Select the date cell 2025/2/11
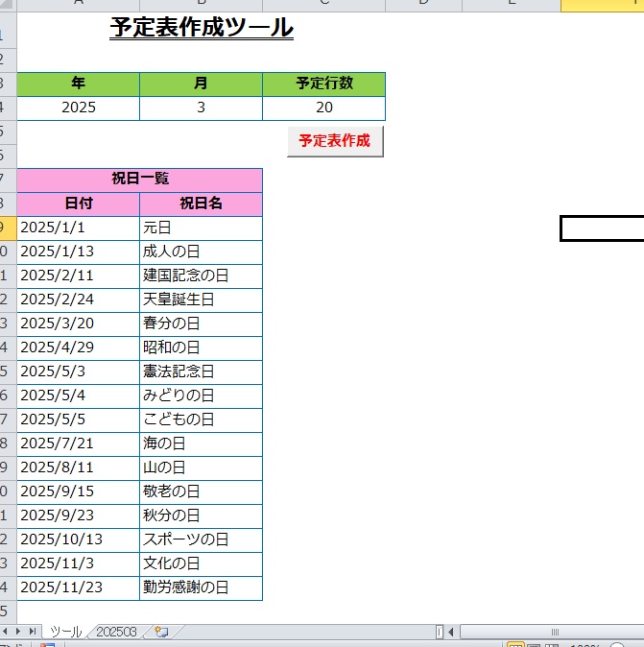644x647 pixels. [79, 276]
